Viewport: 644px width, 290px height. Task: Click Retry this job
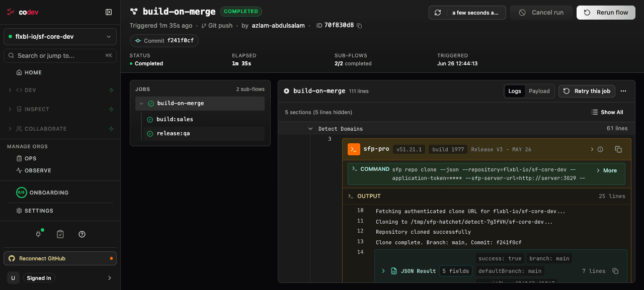(x=587, y=91)
